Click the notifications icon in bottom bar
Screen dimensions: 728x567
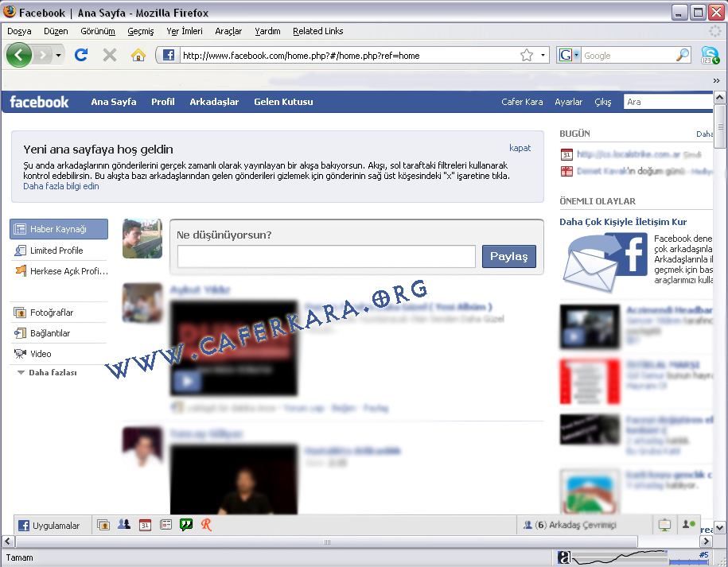tap(664, 525)
